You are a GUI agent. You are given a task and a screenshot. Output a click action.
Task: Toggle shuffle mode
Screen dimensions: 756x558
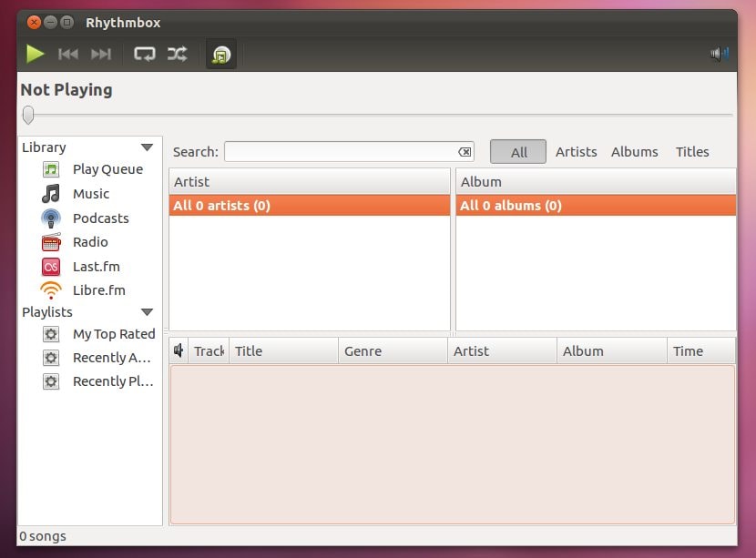click(177, 54)
